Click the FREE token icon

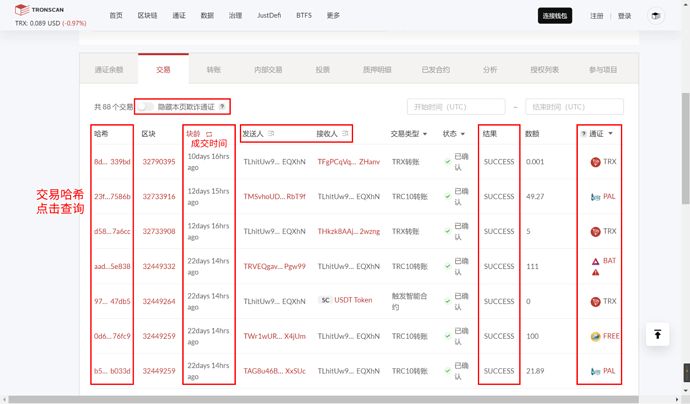[x=595, y=337]
